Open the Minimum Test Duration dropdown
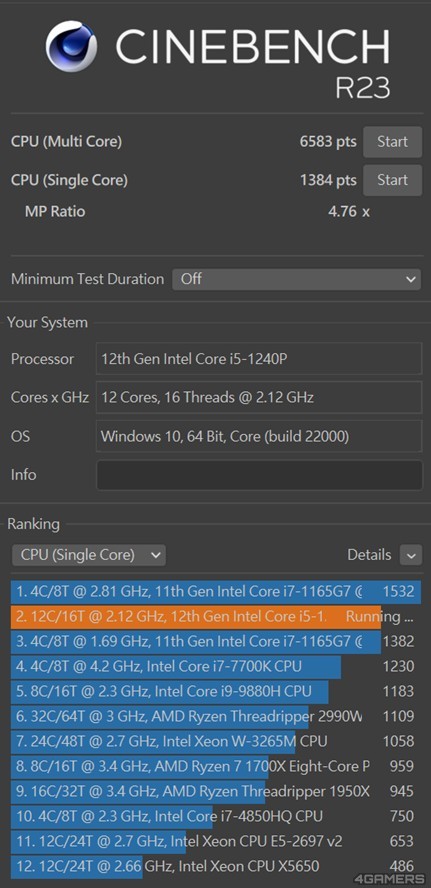 coord(297,279)
